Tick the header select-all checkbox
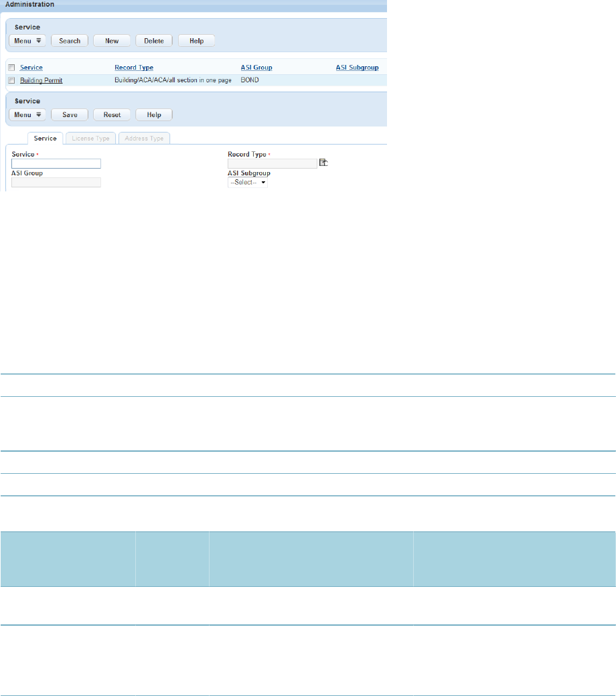The image size is (616, 696). coord(11,68)
